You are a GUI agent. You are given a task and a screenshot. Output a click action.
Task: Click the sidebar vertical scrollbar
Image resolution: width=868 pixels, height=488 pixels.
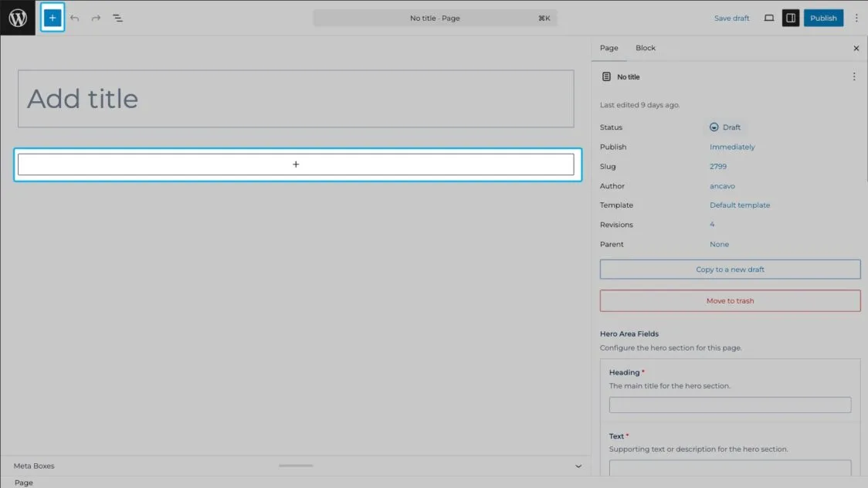click(x=866, y=108)
